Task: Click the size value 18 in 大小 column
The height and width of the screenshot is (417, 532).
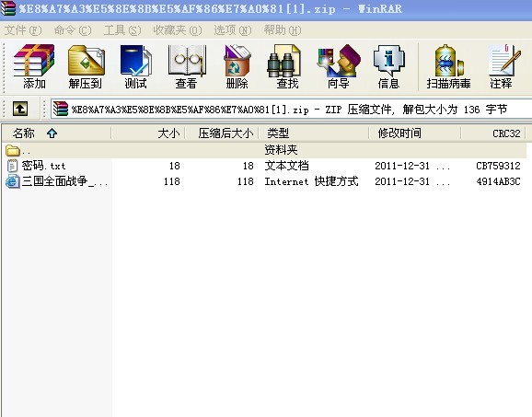Action: [x=174, y=166]
